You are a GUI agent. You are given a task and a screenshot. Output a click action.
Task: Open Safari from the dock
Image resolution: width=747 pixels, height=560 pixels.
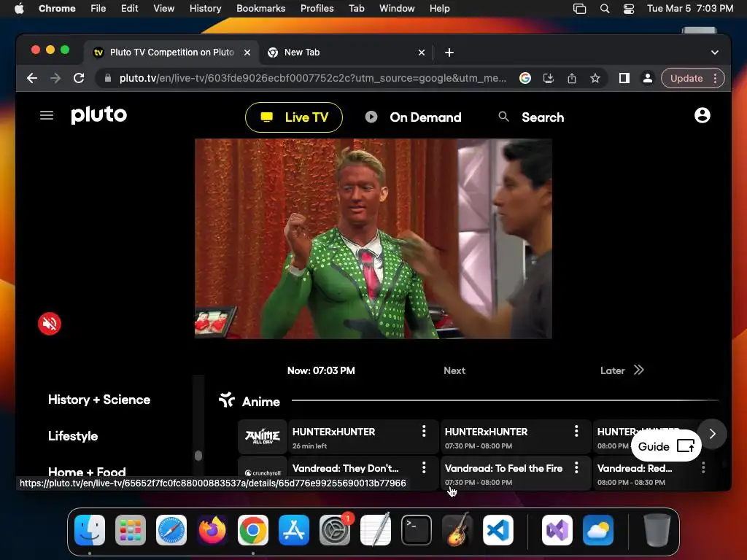coord(171,530)
